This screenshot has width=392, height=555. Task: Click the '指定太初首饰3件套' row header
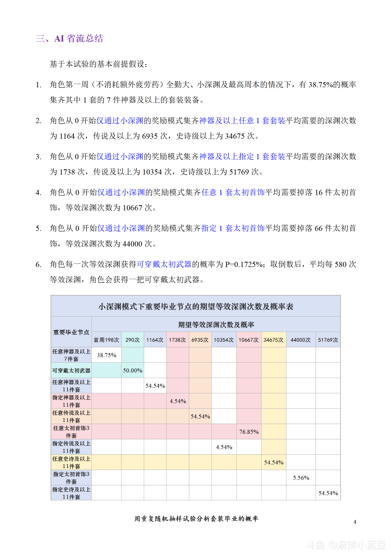[x=71, y=478]
